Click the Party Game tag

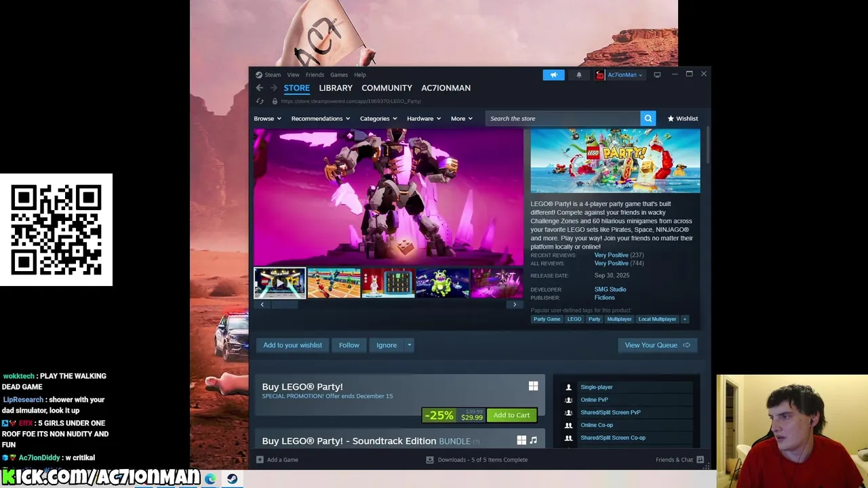tap(547, 319)
